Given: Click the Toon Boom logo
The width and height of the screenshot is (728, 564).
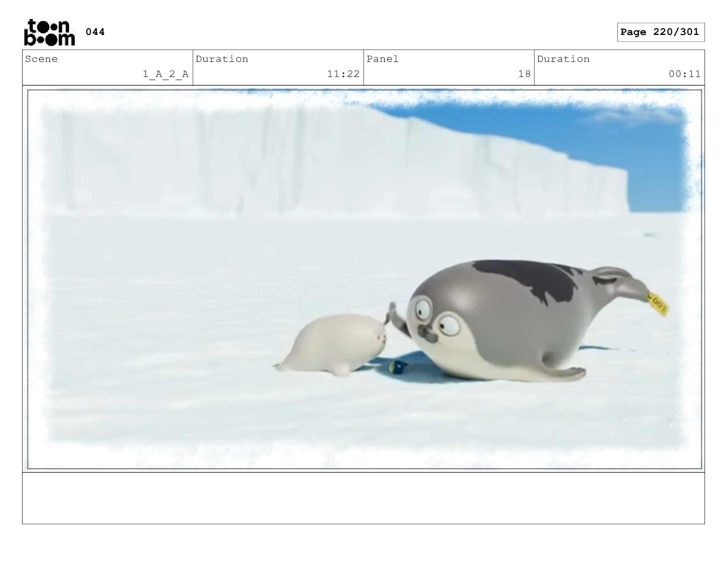Looking at the screenshot, I should [49, 32].
